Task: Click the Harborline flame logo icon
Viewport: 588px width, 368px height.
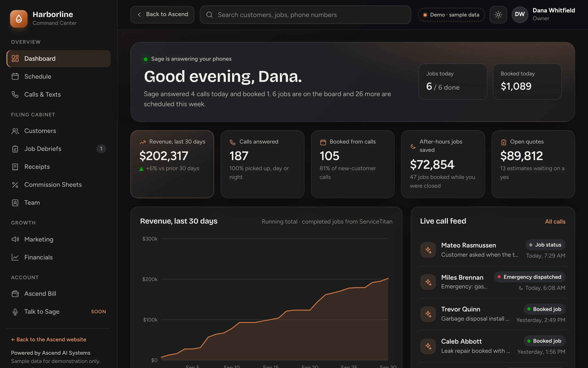Action: [x=19, y=19]
